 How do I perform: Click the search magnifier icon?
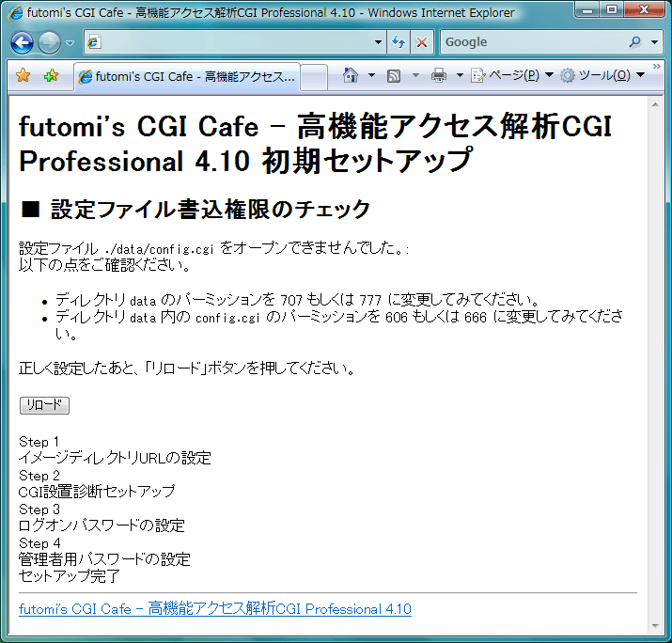coord(635,42)
